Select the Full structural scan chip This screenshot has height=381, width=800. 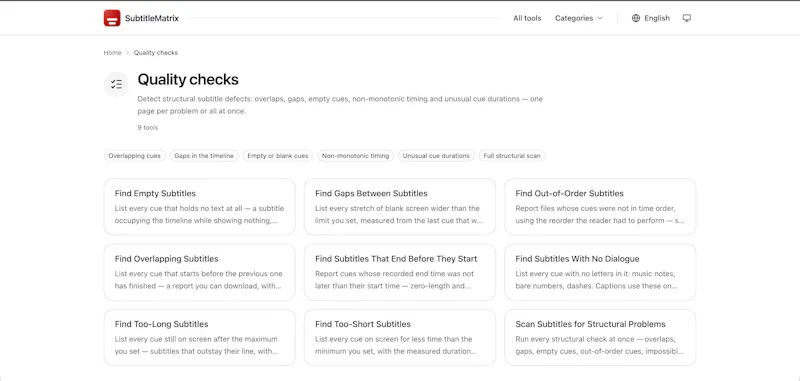pos(512,156)
